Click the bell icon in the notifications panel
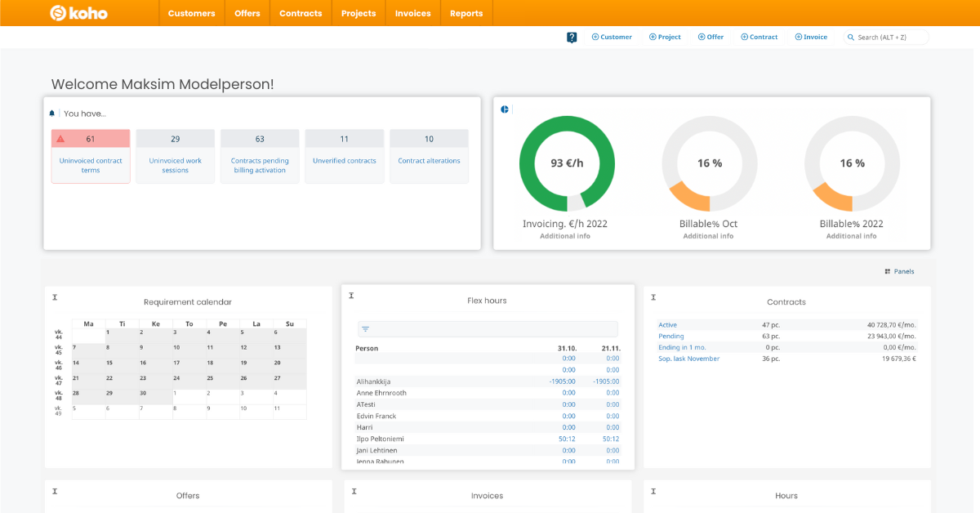This screenshot has width=980, height=513. coord(52,114)
